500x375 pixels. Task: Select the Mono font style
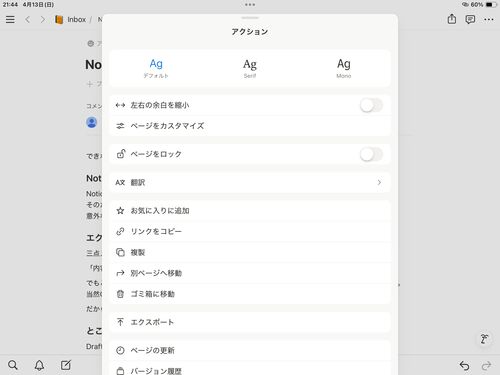[344, 68]
